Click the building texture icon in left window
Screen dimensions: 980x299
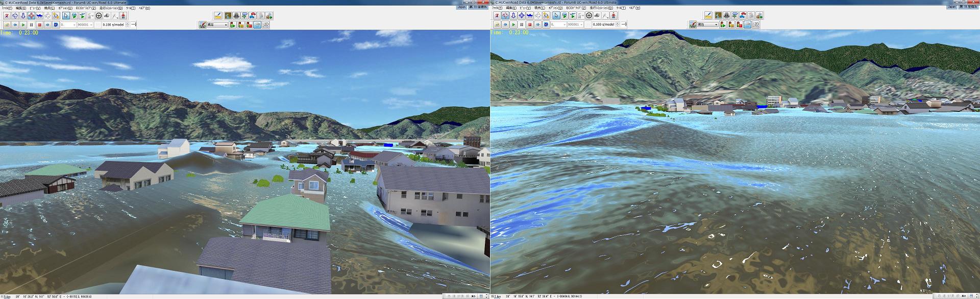(228, 15)
